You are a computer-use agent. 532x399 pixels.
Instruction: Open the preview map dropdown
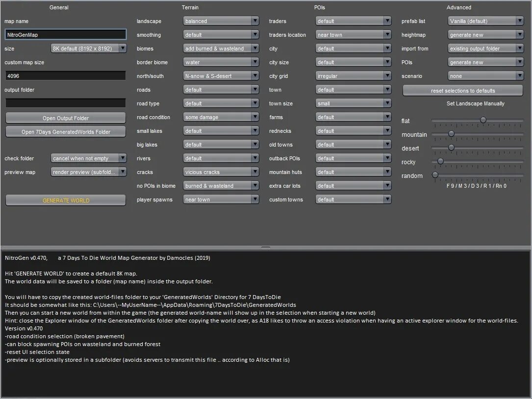89,172
